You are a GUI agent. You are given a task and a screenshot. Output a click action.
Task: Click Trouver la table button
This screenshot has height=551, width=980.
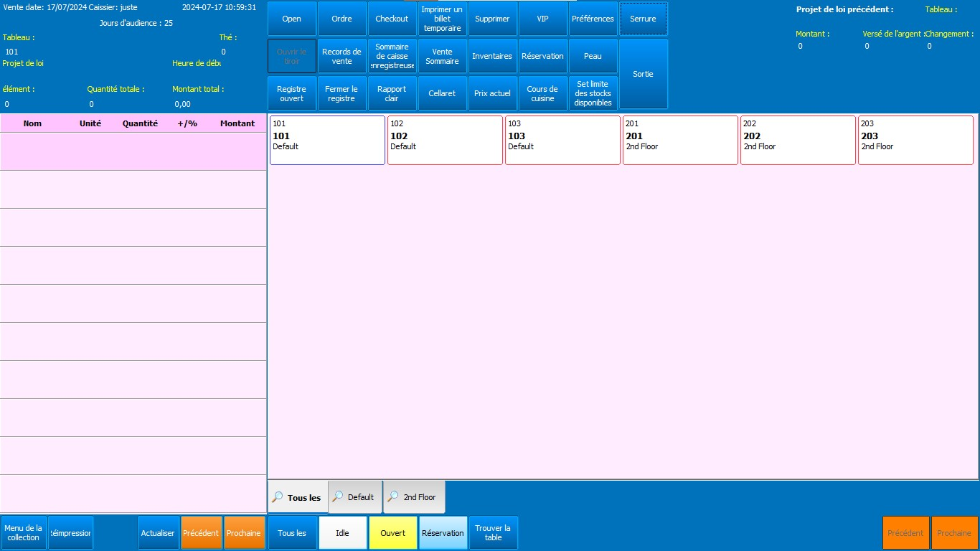coord(493,533)
